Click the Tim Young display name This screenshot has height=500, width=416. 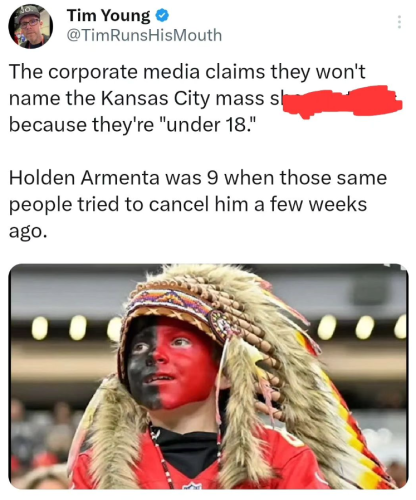[109, 16]
